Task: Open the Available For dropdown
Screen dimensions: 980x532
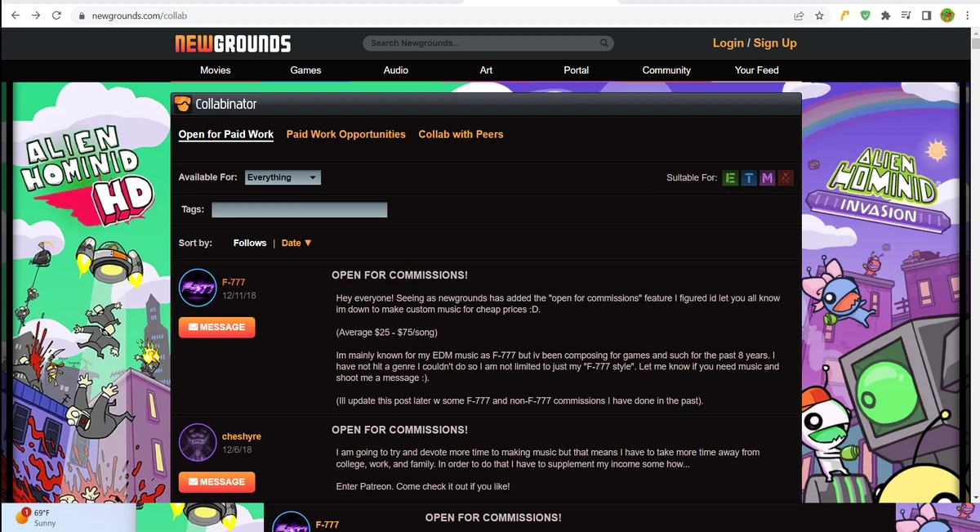Action: (x=282, y=177)
